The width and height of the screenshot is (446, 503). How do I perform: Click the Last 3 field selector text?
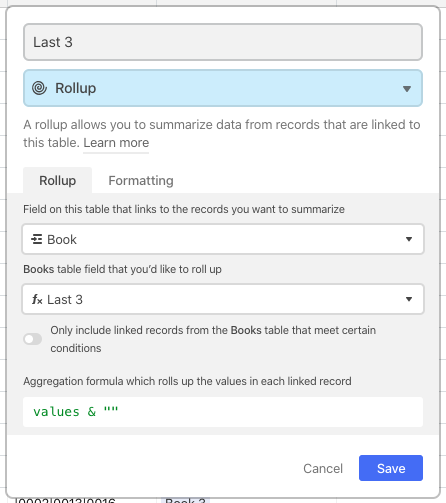tap(65, 299)
